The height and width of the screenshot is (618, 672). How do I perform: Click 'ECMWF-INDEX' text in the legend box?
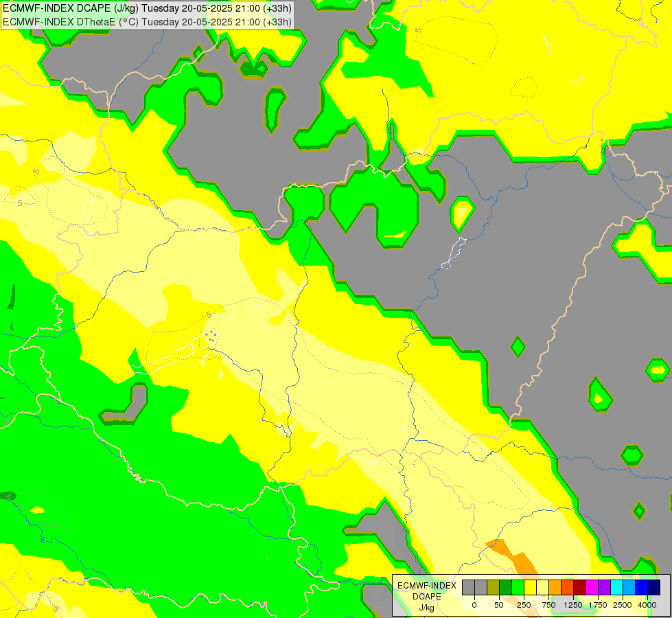point(427,586)
